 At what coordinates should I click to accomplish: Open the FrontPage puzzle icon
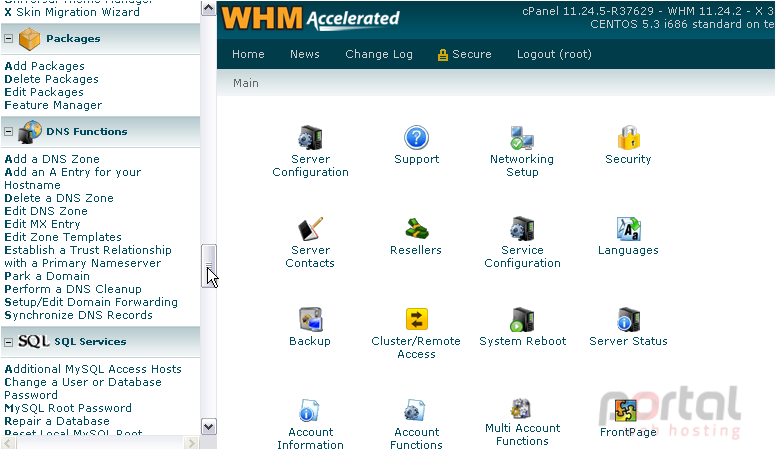coord(626,411)
